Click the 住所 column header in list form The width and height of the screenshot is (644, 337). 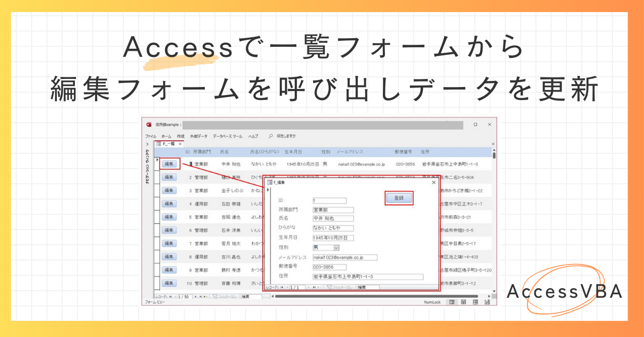pyautogui.click(x=425, y=151)
